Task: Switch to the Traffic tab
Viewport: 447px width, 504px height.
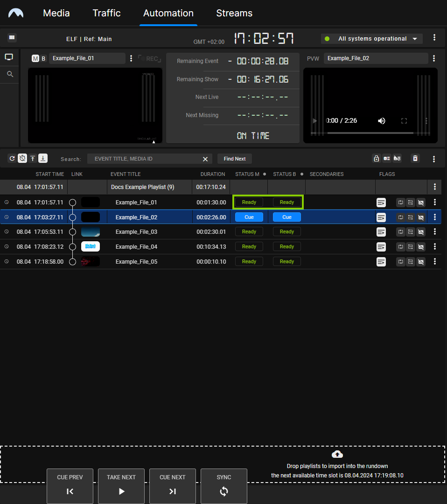Action: tap(106, 14)
